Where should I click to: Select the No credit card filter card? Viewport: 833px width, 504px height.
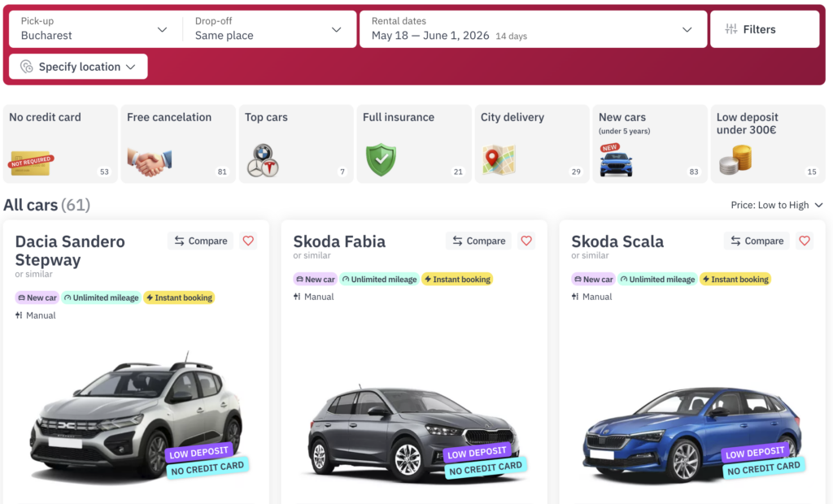60,143
